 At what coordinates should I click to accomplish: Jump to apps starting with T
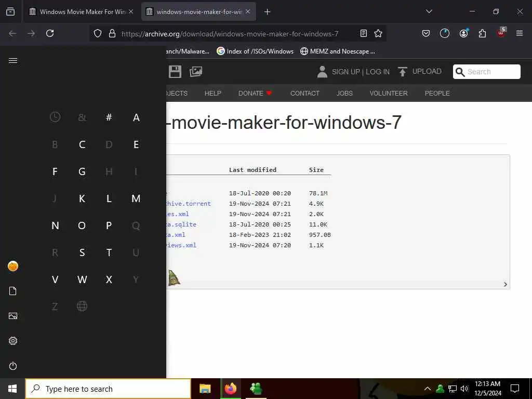[109, 252]
